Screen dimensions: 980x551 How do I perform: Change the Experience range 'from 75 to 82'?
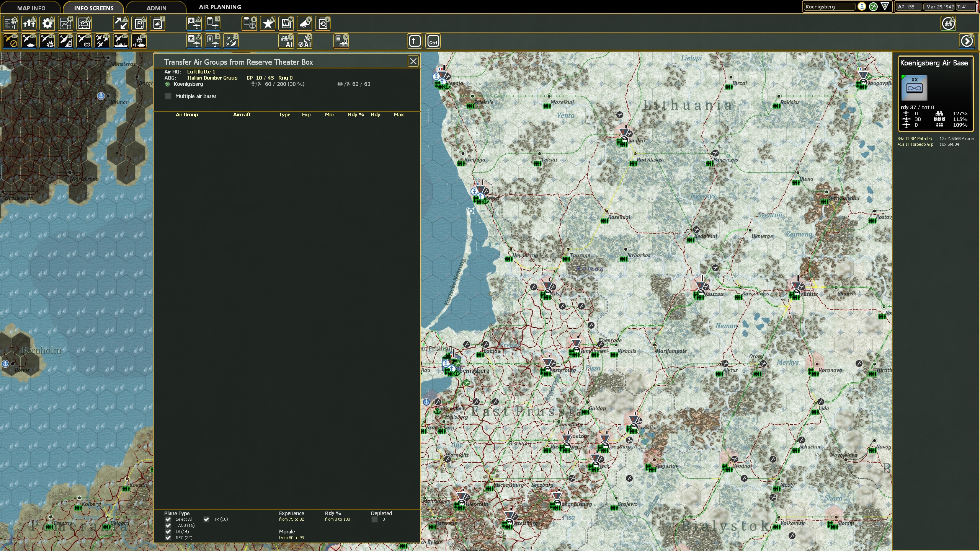point(291,519)
